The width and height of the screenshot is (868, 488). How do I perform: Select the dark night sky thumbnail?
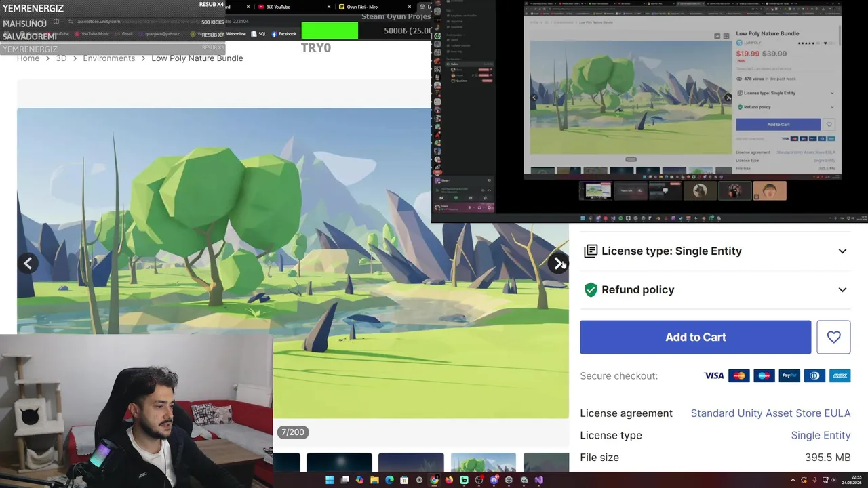339,462
